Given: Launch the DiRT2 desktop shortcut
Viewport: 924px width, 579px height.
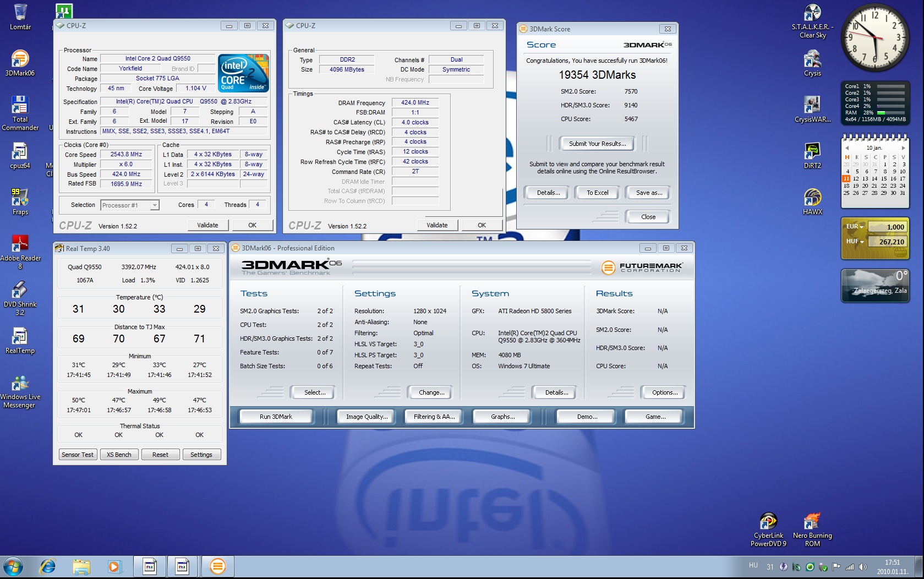Looking at the screenshot, I should pyautogui.click(x=812, y=156).
